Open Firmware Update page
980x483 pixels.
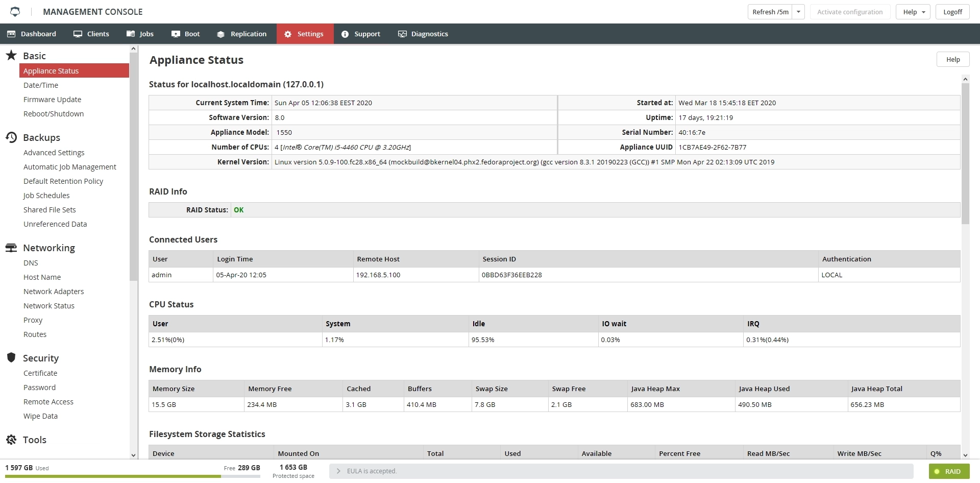(x=52, y=100)
